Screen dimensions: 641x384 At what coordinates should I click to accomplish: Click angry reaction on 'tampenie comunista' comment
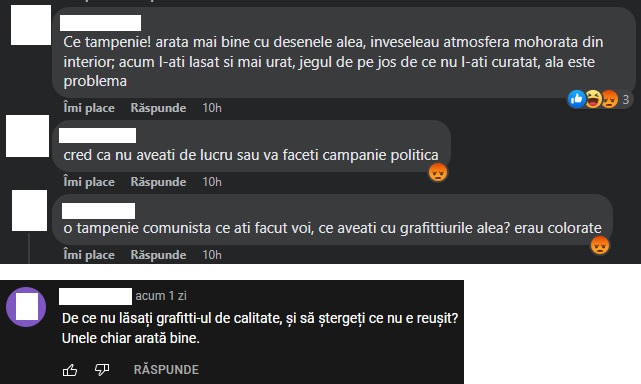coord(600,245)
